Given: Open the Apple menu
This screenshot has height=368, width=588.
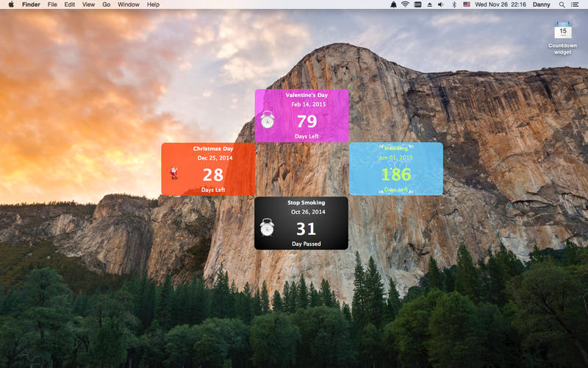Looking at the screenshot, I should pos(11,4).
